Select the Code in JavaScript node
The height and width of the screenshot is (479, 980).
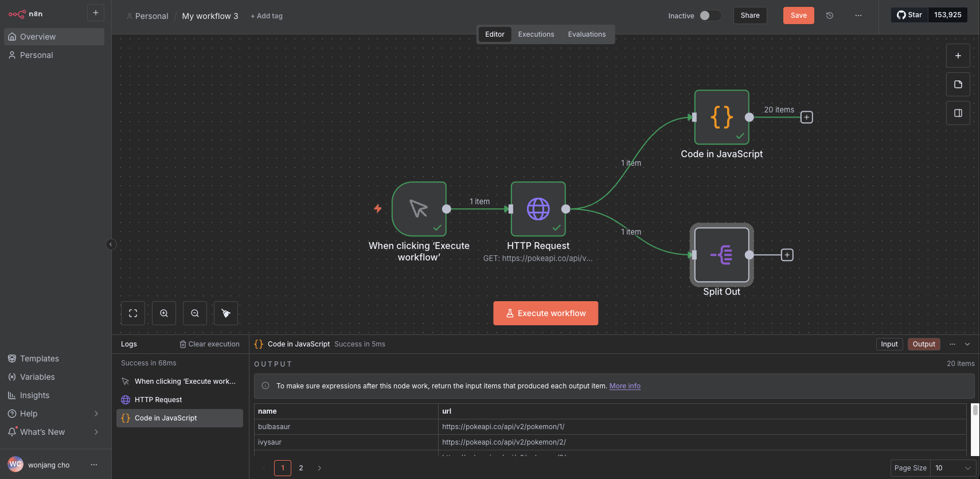(x=722, y=117)
